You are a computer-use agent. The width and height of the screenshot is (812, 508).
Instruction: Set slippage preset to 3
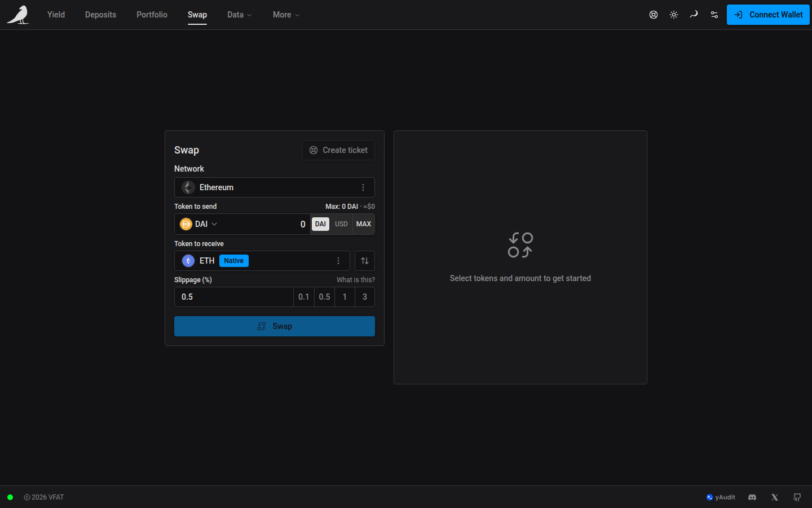[x=365, y=297]
